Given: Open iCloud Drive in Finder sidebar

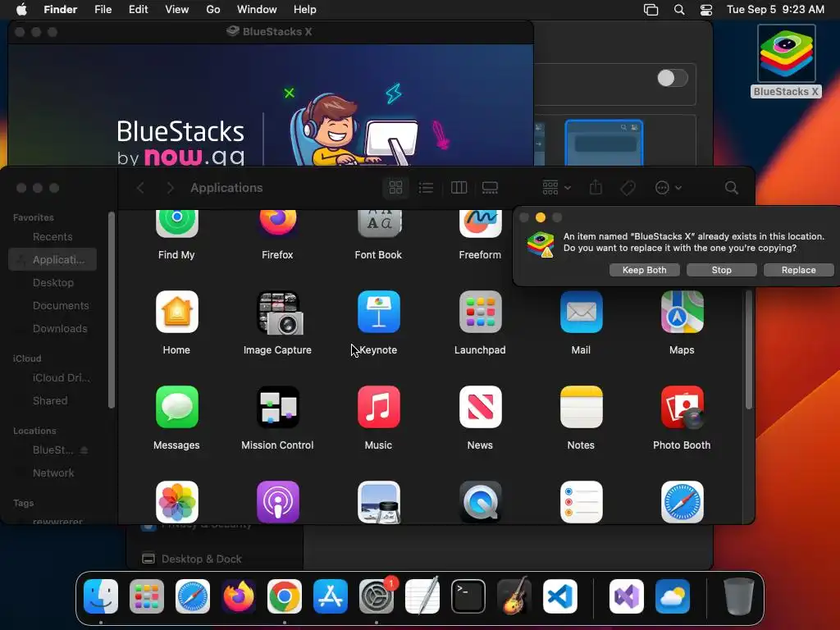Looking at the screenshot, I should (61, 377).
